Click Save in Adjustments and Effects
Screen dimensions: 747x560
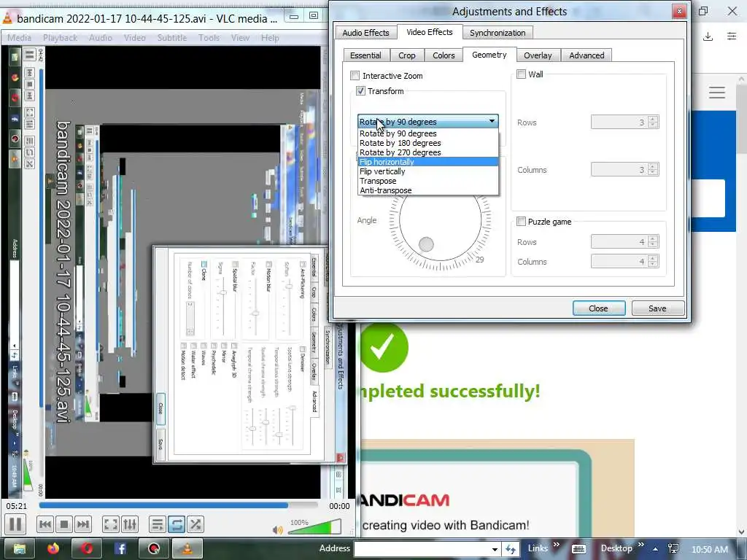coord(657,308)
